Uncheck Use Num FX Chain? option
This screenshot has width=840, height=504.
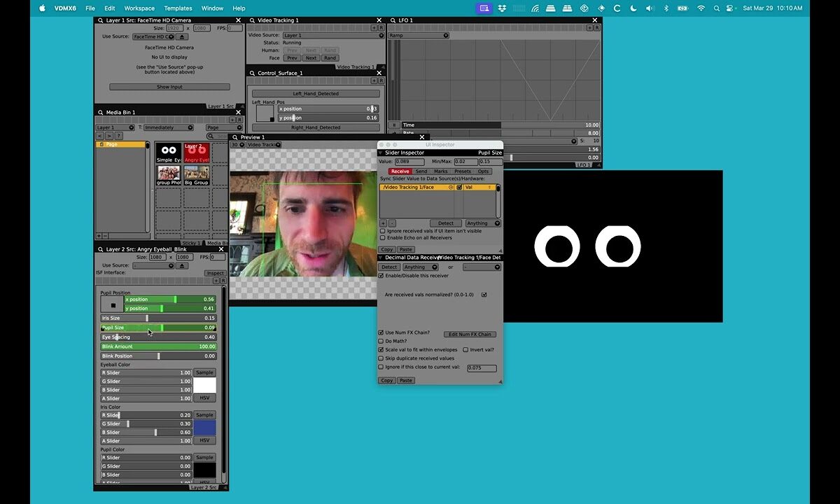381,332
